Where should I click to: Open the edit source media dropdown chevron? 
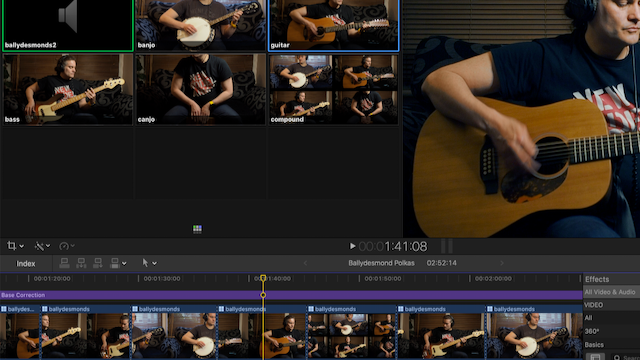[x=124, y=264]
